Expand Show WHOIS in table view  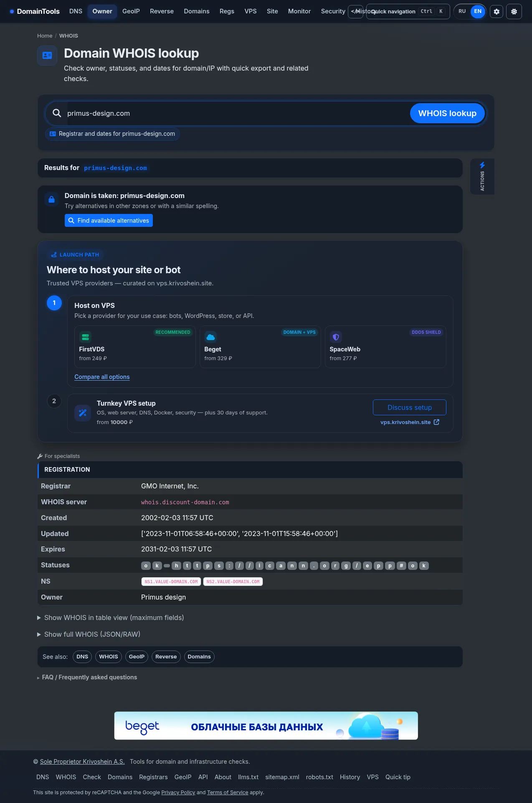(x=111, y=617)
